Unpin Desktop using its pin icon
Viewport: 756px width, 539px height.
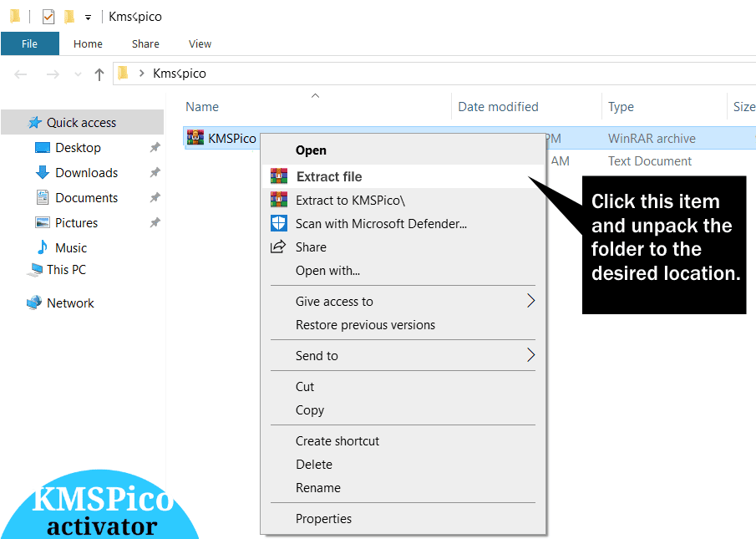coord(155,148)
